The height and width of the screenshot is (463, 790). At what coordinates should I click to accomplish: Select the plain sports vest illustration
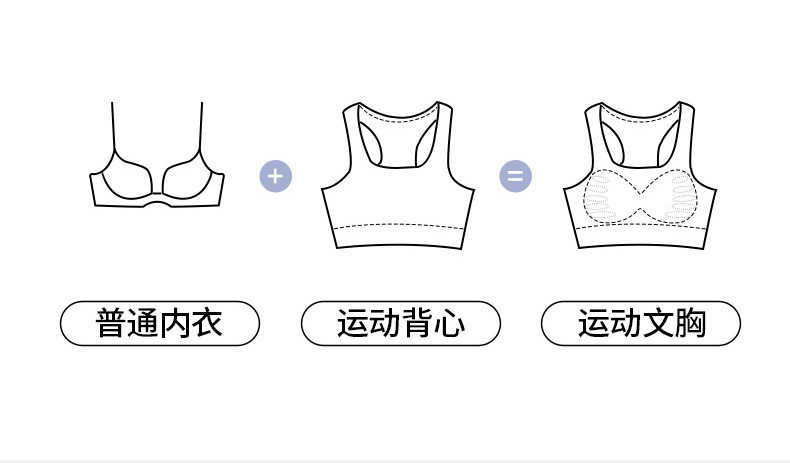pyautogui.click(x=398, y=175)
